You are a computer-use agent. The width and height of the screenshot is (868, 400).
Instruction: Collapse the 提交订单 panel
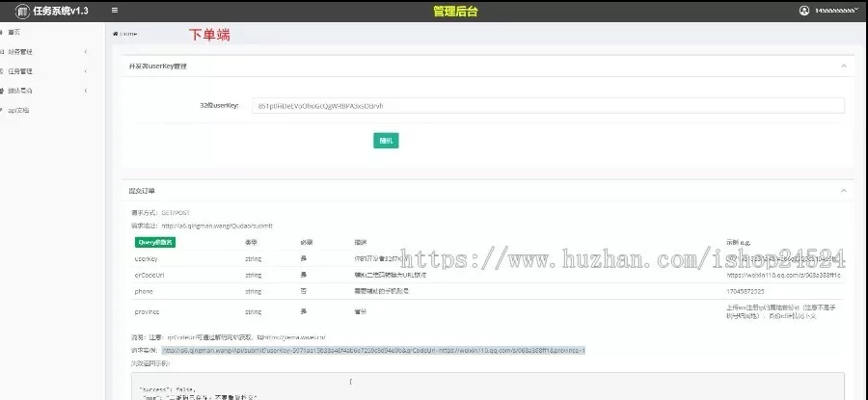(844, 190)
